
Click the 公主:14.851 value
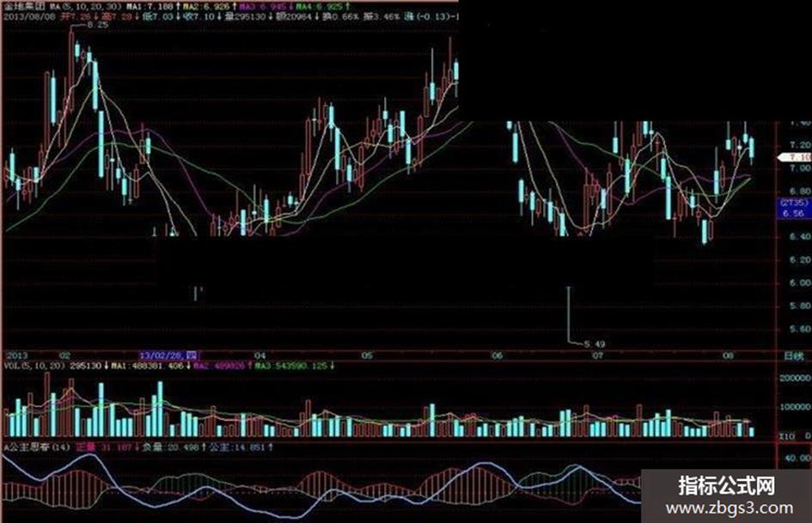[x=237, y=447]
